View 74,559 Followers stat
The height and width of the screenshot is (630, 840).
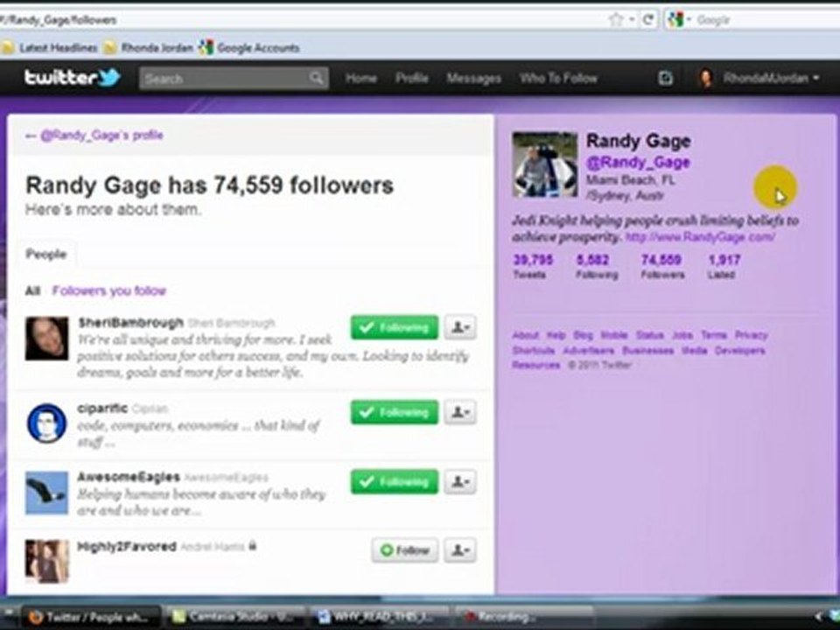tap(662, 266)
